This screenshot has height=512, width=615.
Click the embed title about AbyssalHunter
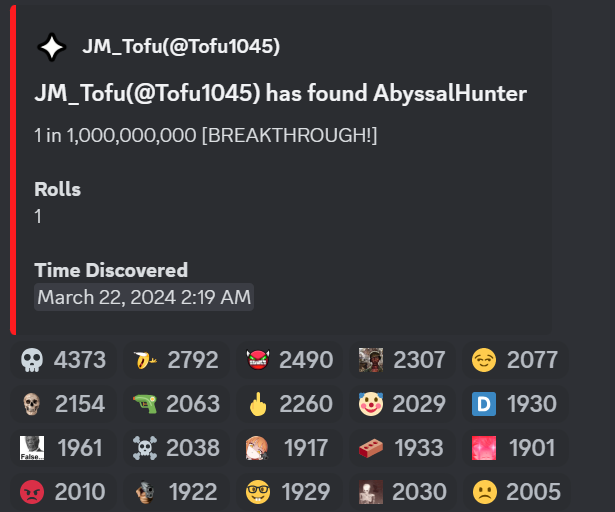280,94
